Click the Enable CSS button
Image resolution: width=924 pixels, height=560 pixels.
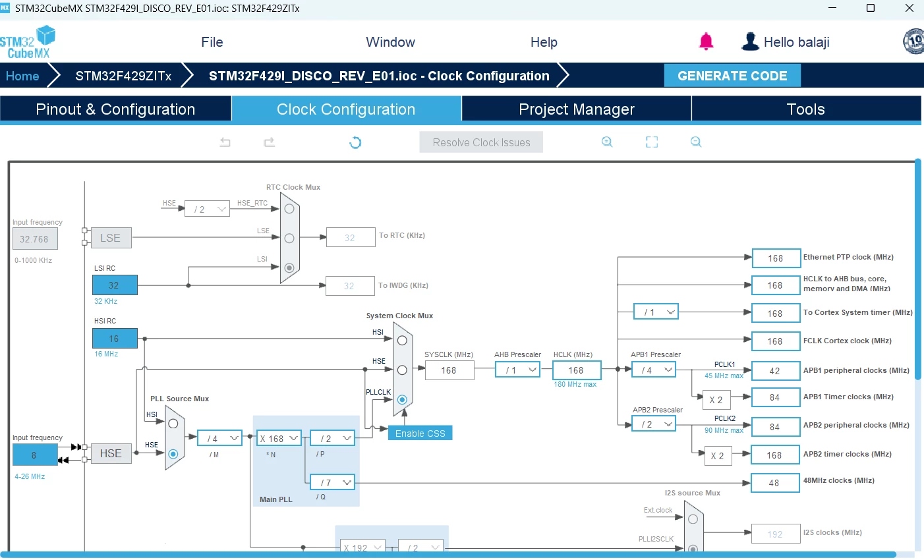(x=420, y=433)
